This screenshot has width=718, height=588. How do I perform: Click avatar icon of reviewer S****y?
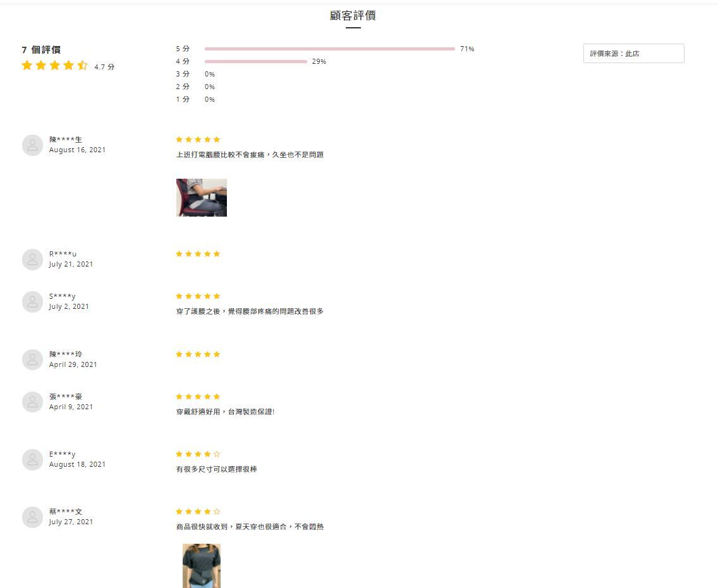[32, 302]
